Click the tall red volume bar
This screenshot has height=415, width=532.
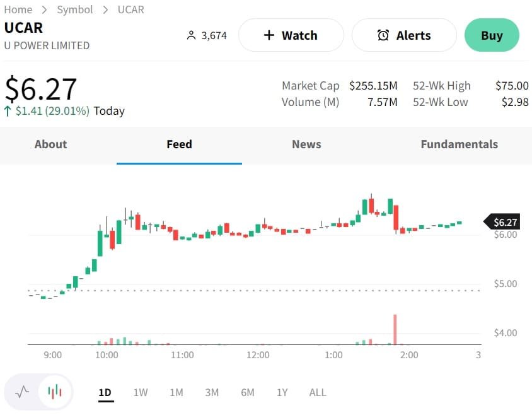(395, 329)
